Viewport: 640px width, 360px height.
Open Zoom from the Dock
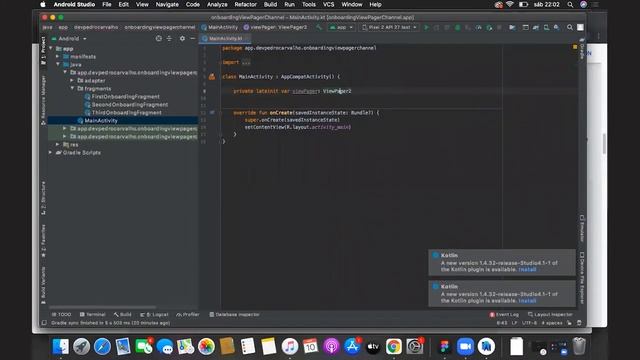[x=465, y=347]
